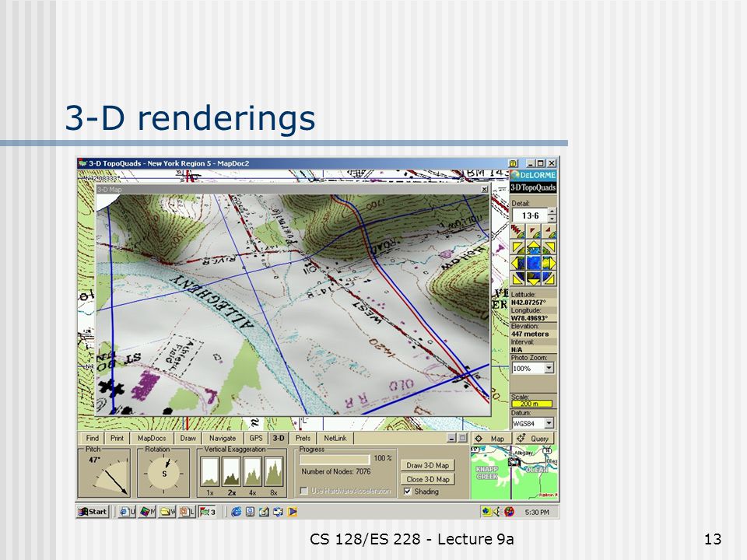
Task: Click the Number of Nodes: 7076 text
Action: (x=336, y=472)
